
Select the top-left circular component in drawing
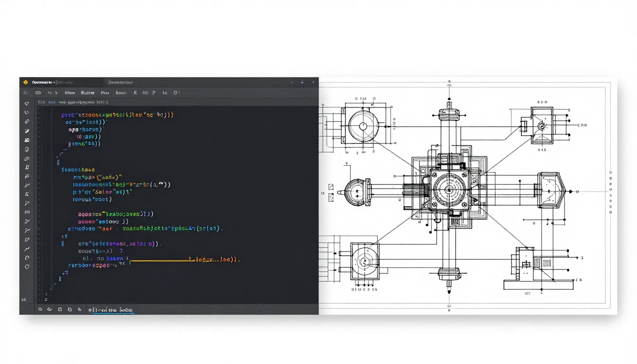[x=363, y=126]
